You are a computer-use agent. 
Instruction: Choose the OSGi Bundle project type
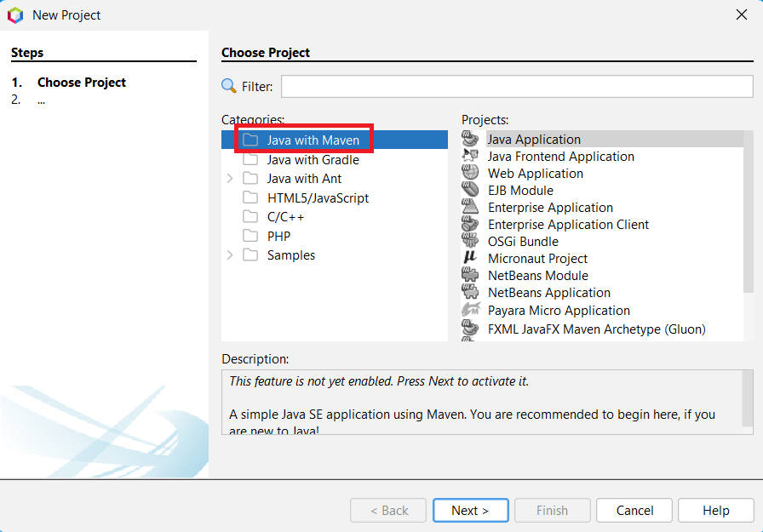(x=523, y=241)
